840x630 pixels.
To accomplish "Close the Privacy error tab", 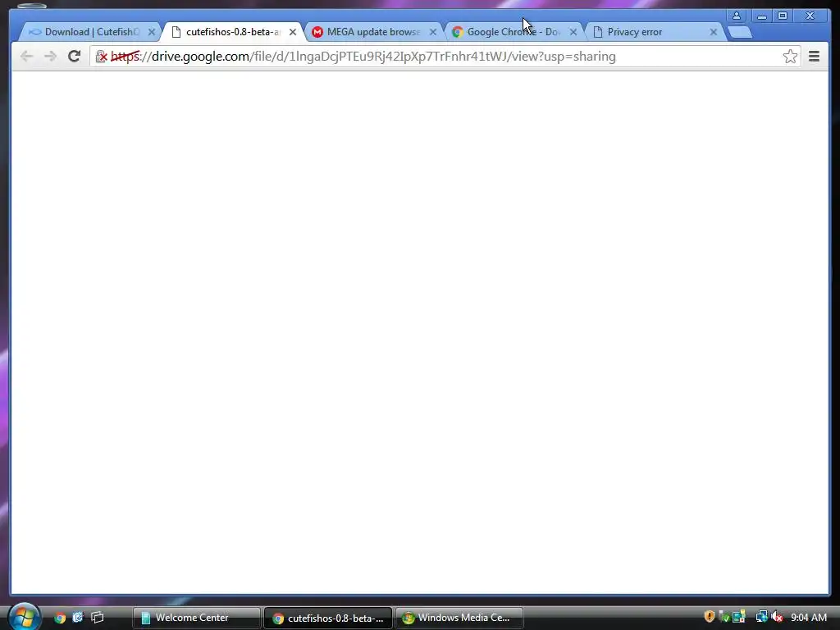I will [713, 32].
